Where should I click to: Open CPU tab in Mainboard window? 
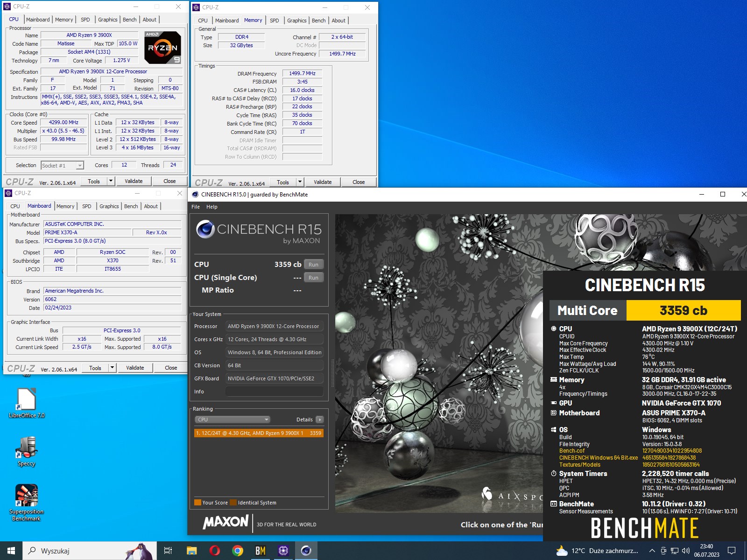pos(15,206)
